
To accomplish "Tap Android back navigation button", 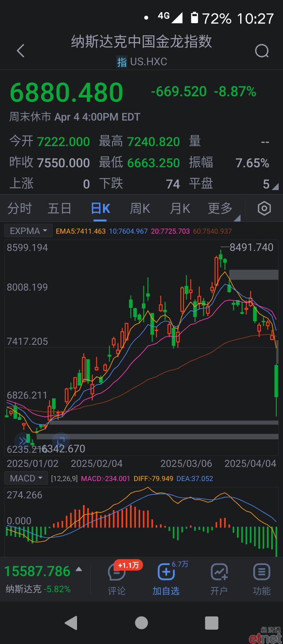I will [71, 623].
